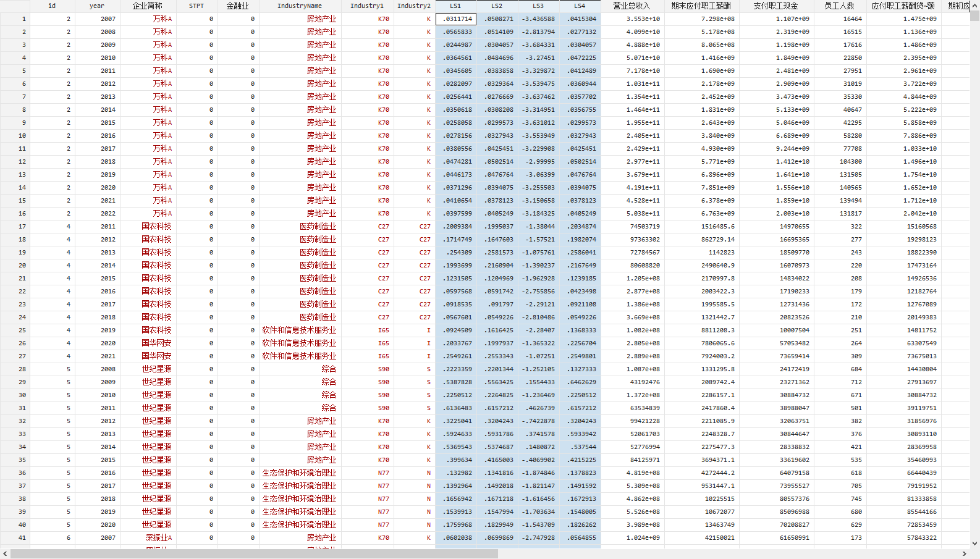
Task: Click the employee count cell 16464
Action: [x=840, y=19]
